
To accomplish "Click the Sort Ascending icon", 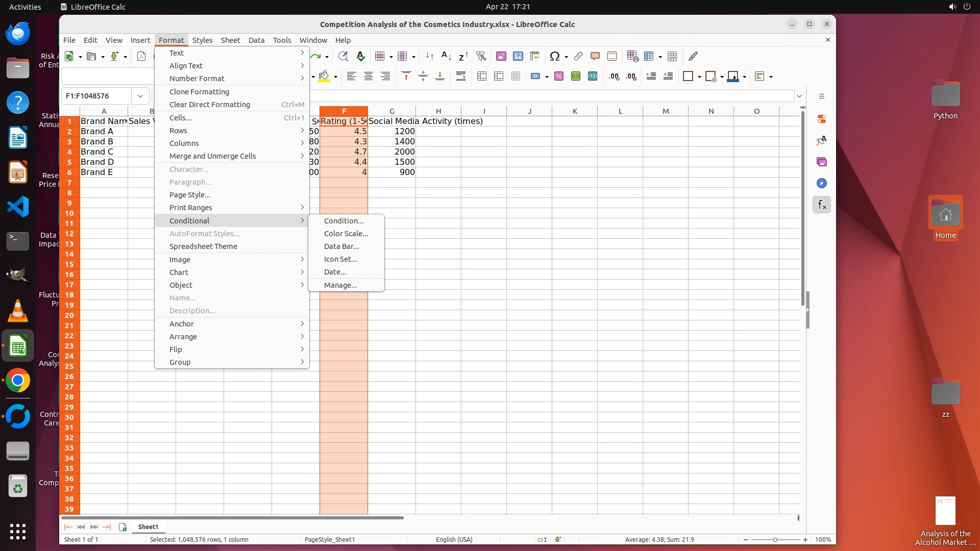I will pos(446,56).
